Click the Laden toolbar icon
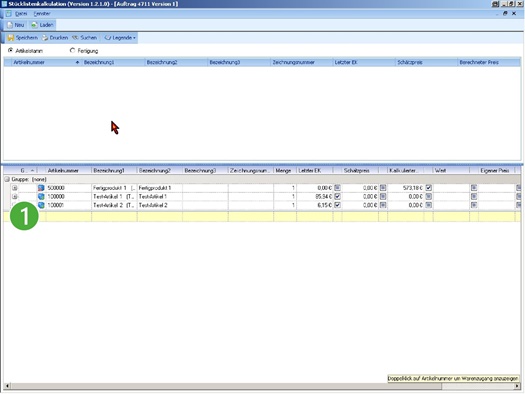The width and height of the screenshot is (525, 394). (x=34, y=25)
